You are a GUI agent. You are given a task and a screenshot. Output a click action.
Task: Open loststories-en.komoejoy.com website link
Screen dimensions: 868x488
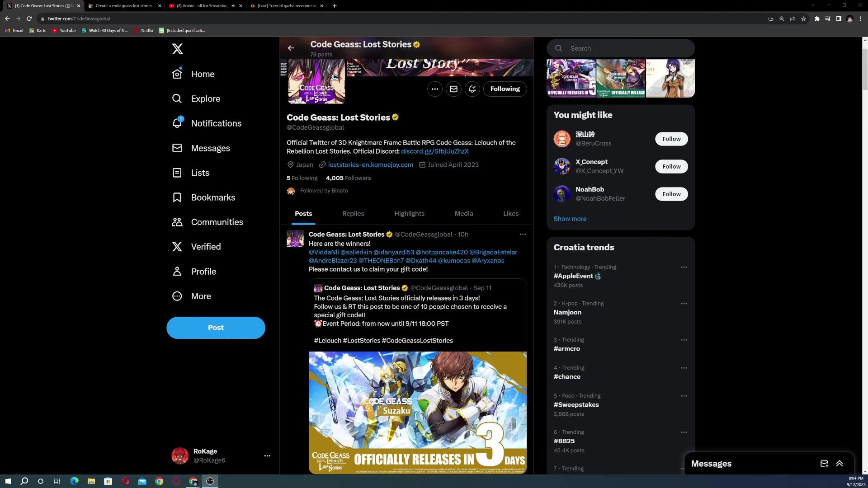click(370, 164)
